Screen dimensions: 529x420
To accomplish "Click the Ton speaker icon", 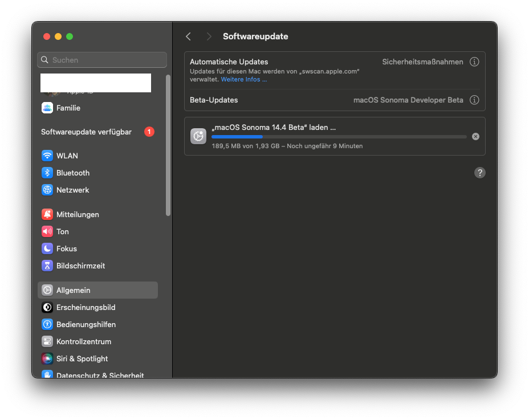I will point(47,231).
